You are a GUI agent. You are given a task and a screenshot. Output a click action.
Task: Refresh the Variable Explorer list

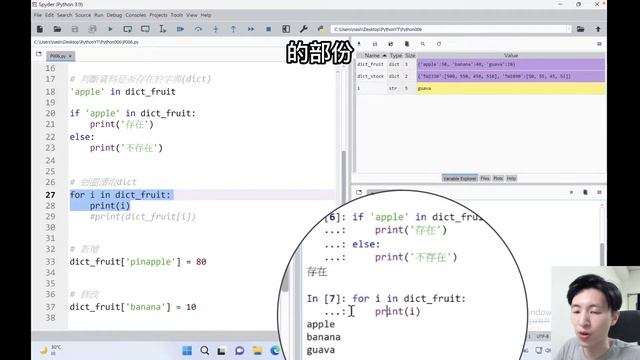[x=439, y=44]
